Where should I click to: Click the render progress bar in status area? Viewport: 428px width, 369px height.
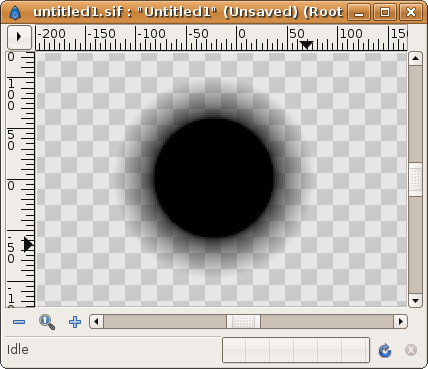[296, 350]
